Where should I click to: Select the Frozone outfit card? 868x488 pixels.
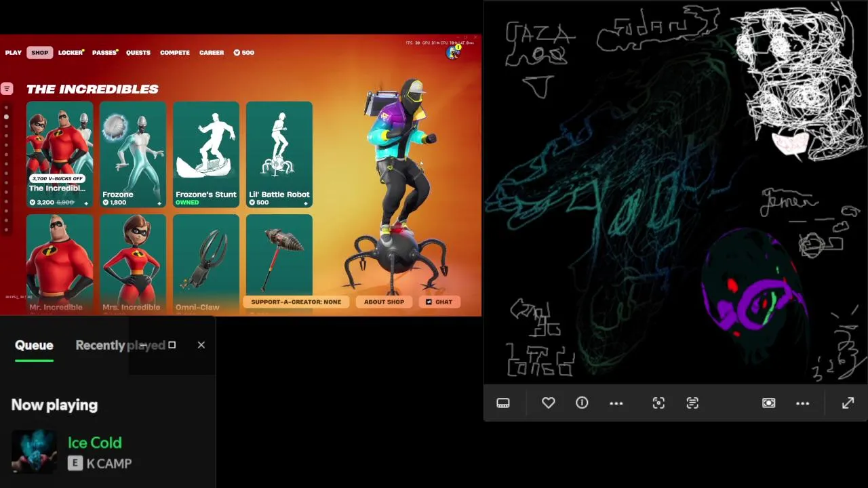pos(133,155)
